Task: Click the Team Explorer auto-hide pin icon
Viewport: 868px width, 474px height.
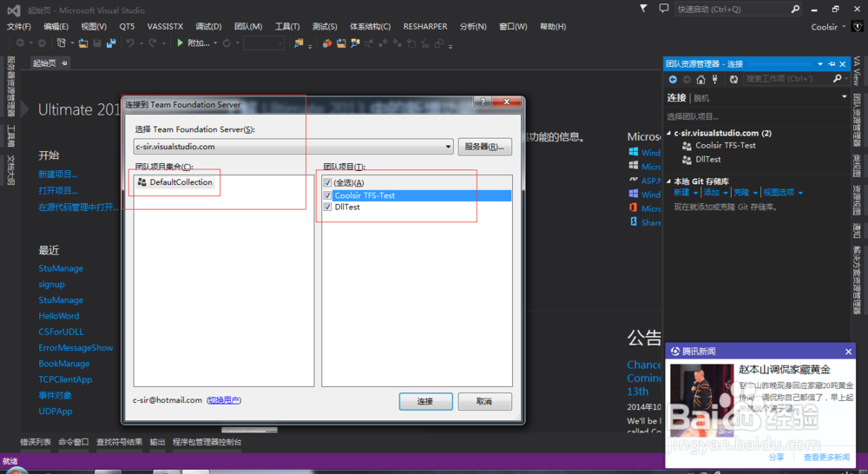Action: 832,64
